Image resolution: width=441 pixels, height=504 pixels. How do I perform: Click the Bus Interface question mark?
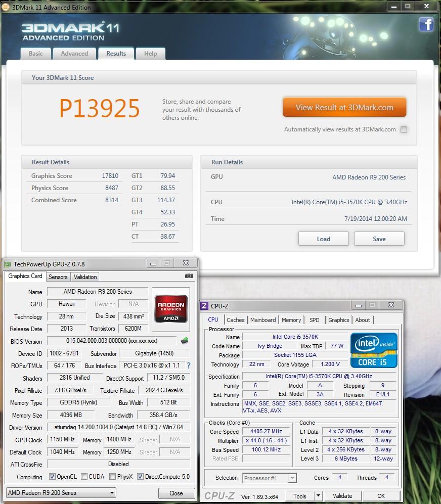[189, 365]
